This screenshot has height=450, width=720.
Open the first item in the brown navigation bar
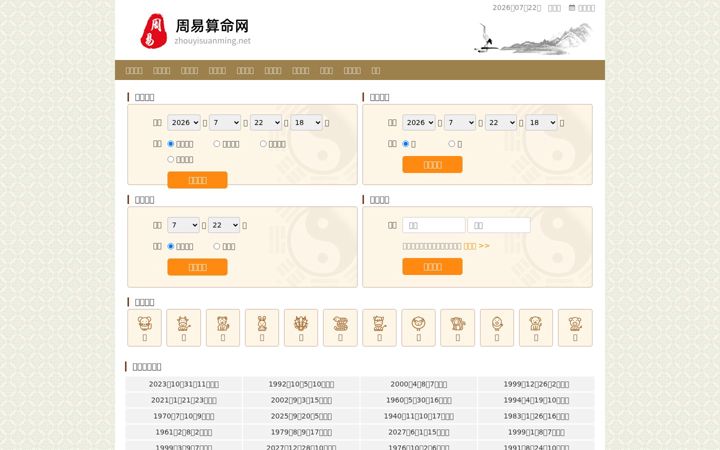(134, 70)
